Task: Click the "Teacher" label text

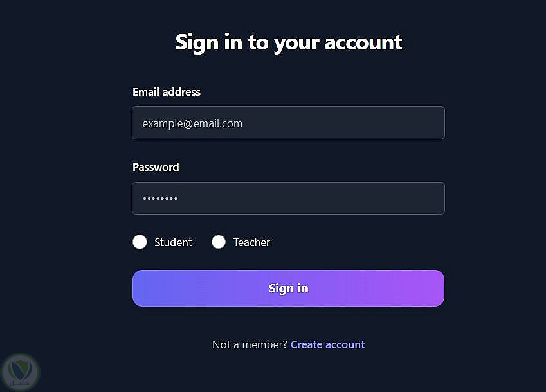Action: click(251, 242)
